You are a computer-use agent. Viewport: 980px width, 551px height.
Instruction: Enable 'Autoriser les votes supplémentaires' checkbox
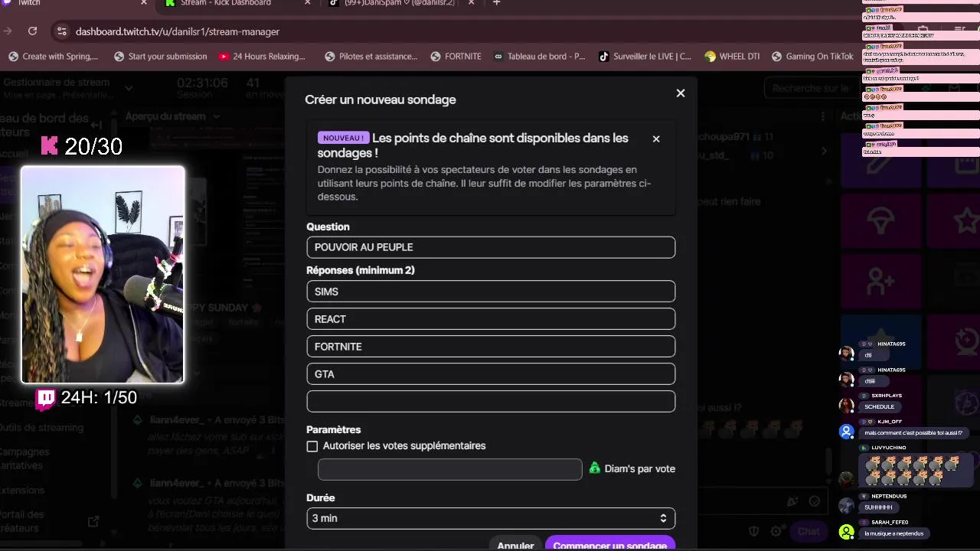pos(312,446)
